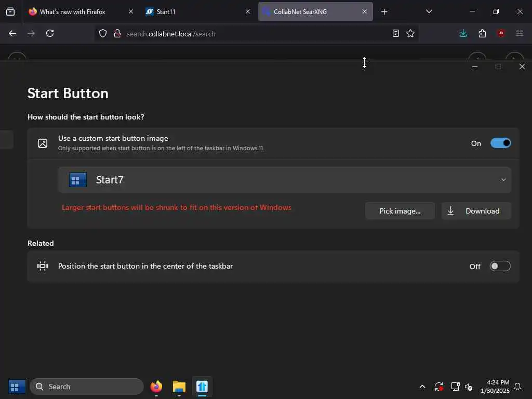
Task: Open the network status tray icon
Action: click(x=455, y=387)
